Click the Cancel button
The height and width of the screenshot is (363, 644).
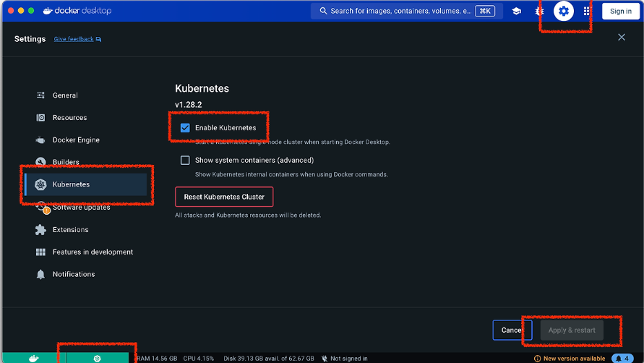coord(512,330)
